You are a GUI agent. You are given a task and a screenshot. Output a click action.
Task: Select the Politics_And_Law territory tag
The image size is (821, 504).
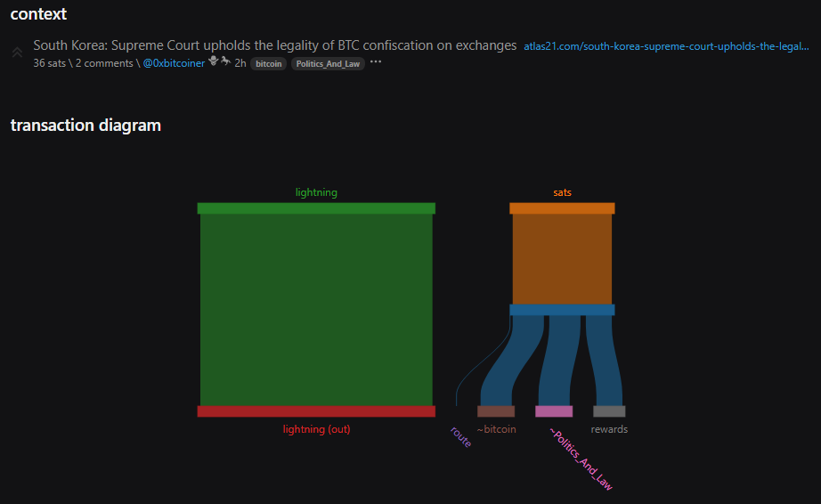pyautogui.click(x=327, y=64)
